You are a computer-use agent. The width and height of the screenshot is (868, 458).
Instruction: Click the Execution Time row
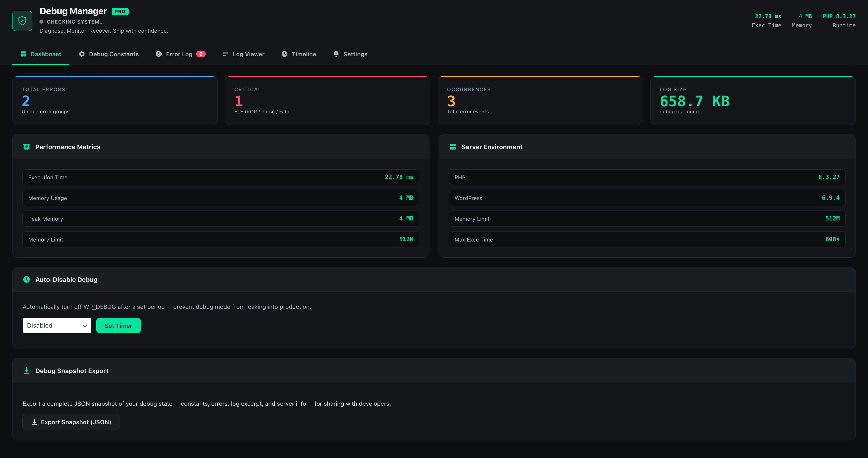click(221, 177)
